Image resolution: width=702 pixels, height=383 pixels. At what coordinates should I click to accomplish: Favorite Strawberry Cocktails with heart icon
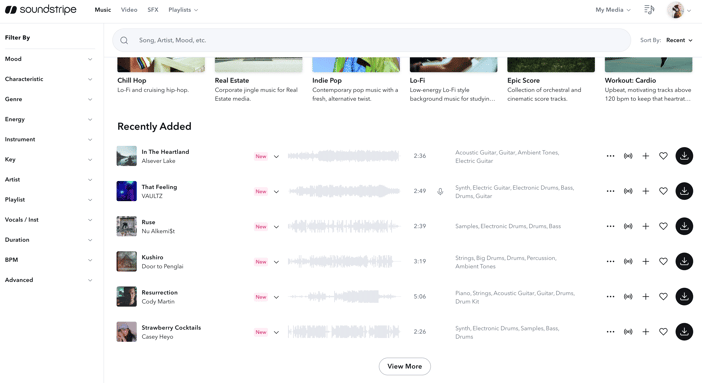pos(663,331)
